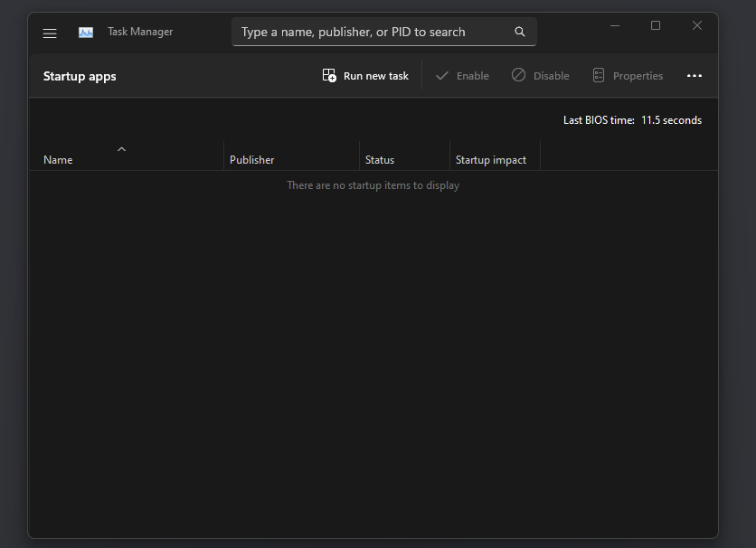Image resolution: width=756 pixels, height=548 pixels.
Task: Click the Enable button
Action: 462,76
